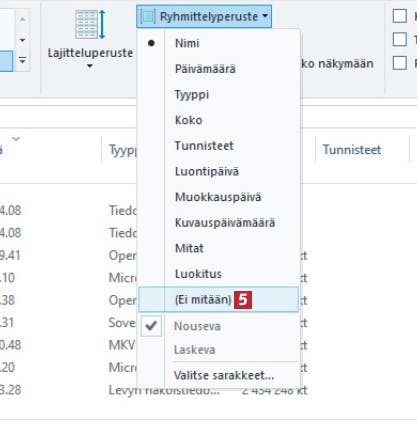Group files by Tyyppi
The height and width of the screenshot is (429, 417).
(192, 95)
